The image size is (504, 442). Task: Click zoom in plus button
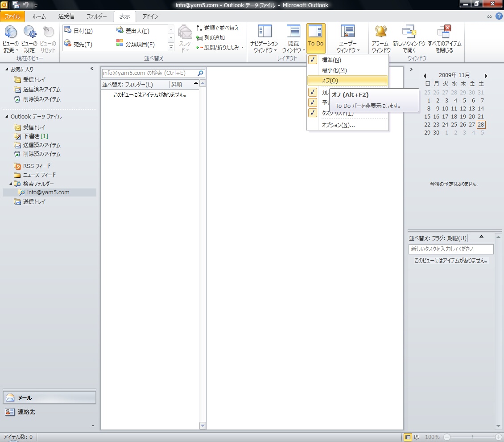pyautogui.click(x=499, y=437)
